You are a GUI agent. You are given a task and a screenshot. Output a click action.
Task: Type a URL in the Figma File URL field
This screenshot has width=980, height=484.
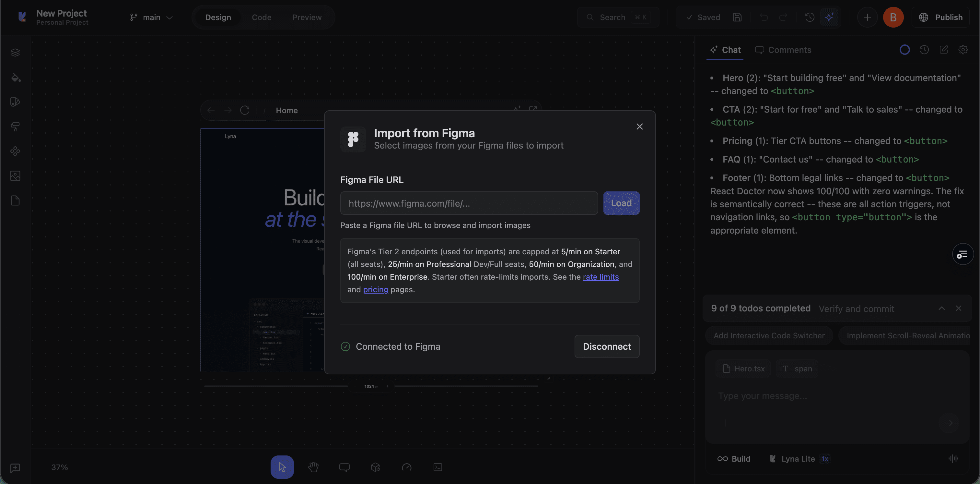469,203
